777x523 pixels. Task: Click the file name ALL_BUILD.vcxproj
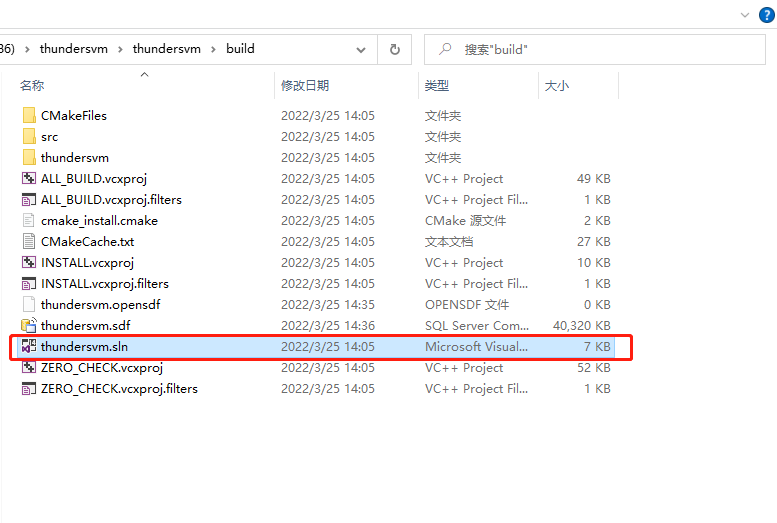[94, 179]
